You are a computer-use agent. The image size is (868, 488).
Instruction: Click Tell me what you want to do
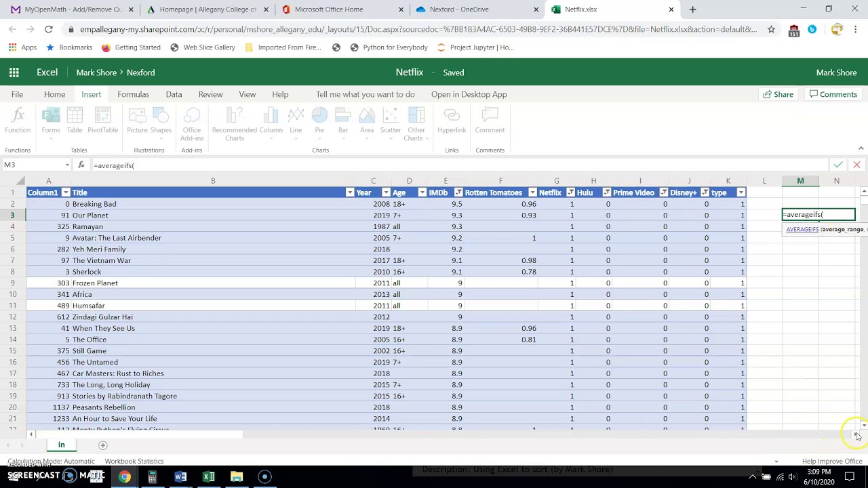click(365, 94)
